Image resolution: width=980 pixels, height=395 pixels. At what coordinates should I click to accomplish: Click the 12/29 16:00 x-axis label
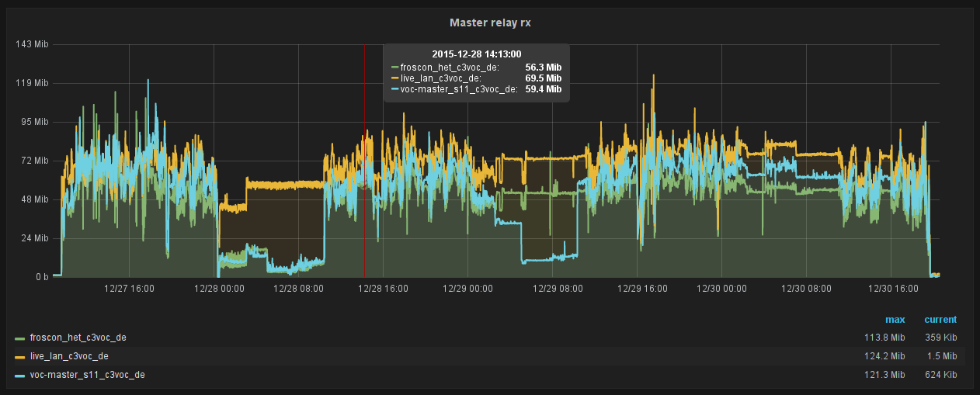pyautogui.click(x=641, y=288)
